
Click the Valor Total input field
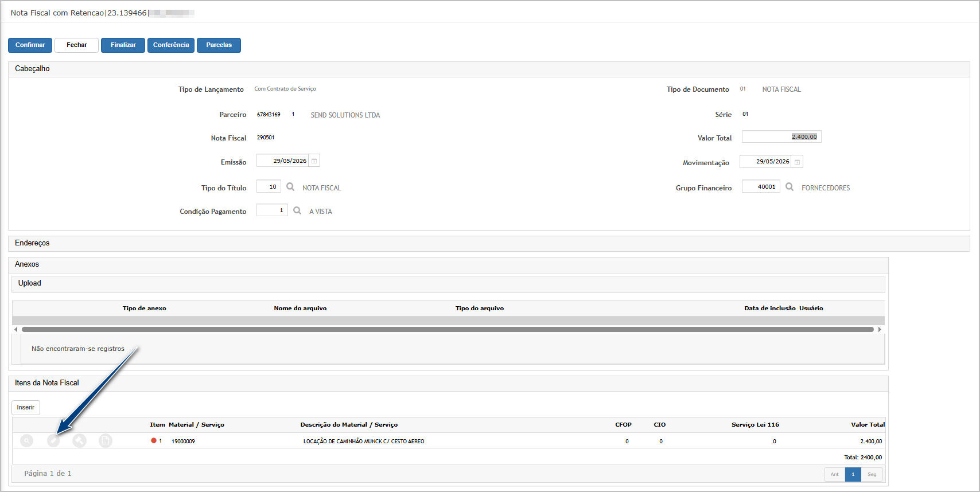pos(781,136)
